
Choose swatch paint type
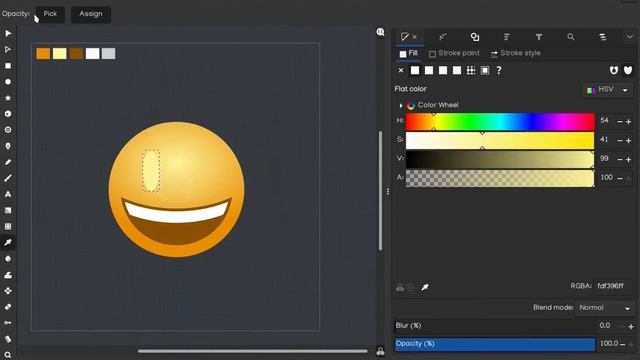coord(485,70)
